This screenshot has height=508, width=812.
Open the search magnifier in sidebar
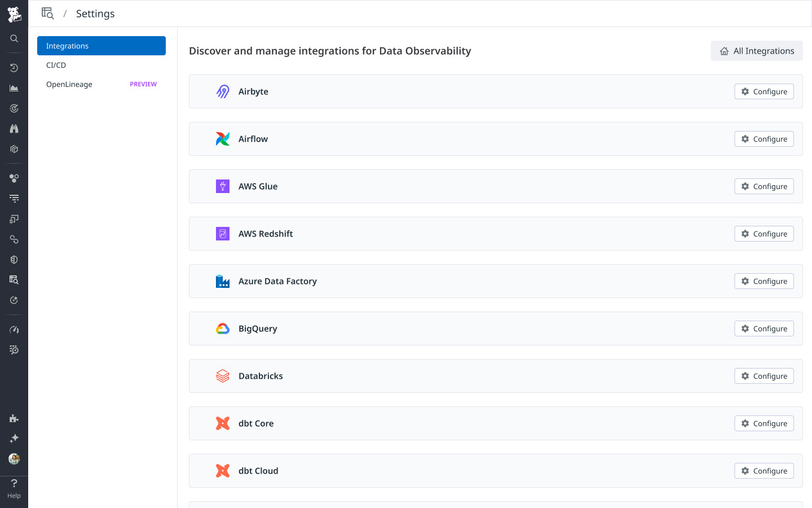[x=14, y=38]
